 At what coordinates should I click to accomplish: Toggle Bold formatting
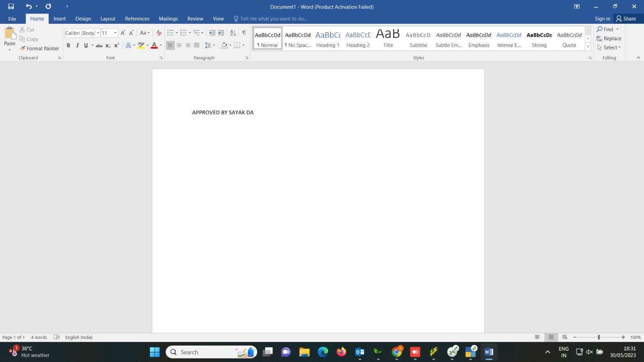(68, 45)
